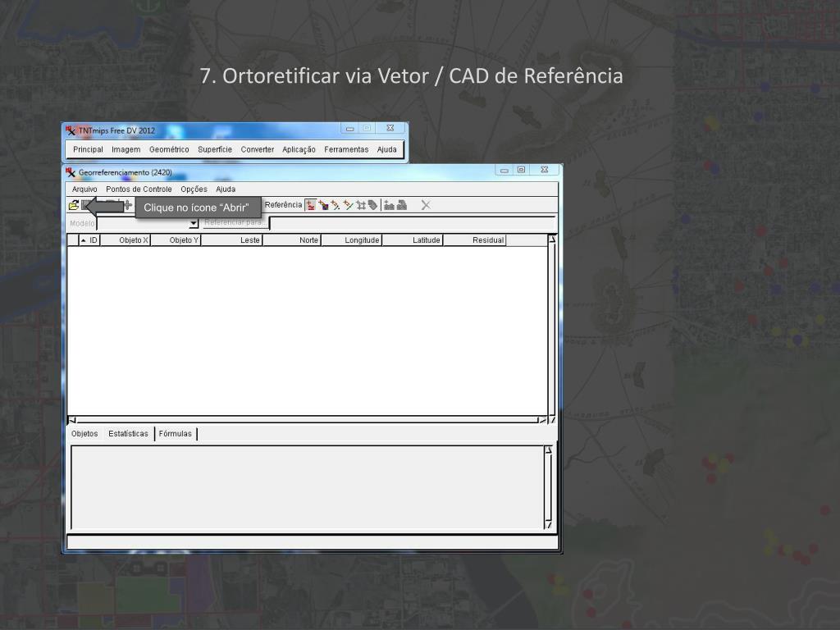Open the Ajuda menu in TNTmips window

[x=387, y=149]
